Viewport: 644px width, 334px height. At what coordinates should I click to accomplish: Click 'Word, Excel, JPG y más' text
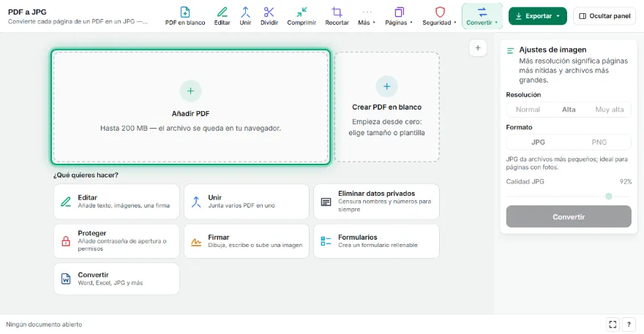pyautogui.click(x=111, y=283)
